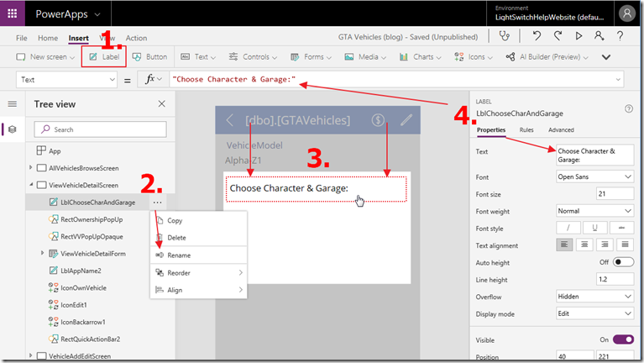
Task: Open Help question mark icon
Action: click(x=620, y=36)
